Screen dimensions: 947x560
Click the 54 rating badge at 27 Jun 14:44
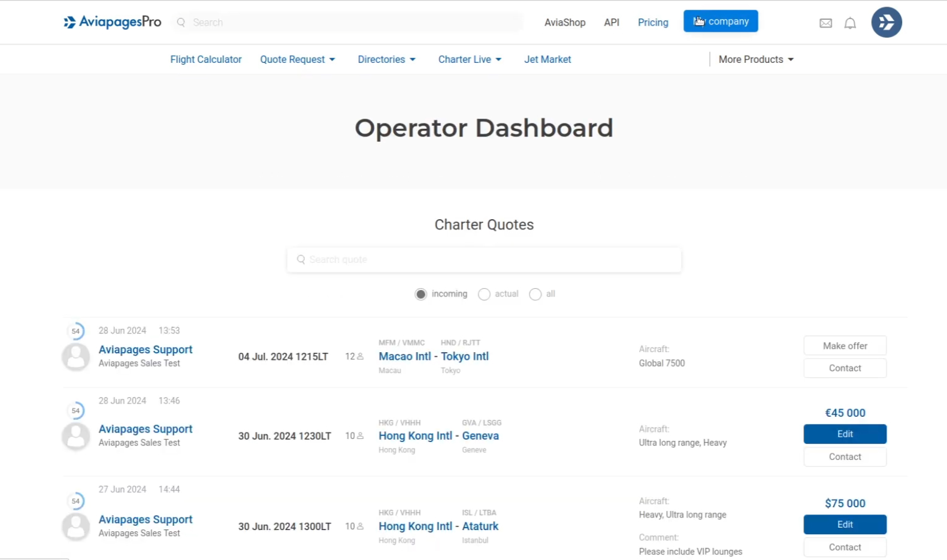point(75,501)
